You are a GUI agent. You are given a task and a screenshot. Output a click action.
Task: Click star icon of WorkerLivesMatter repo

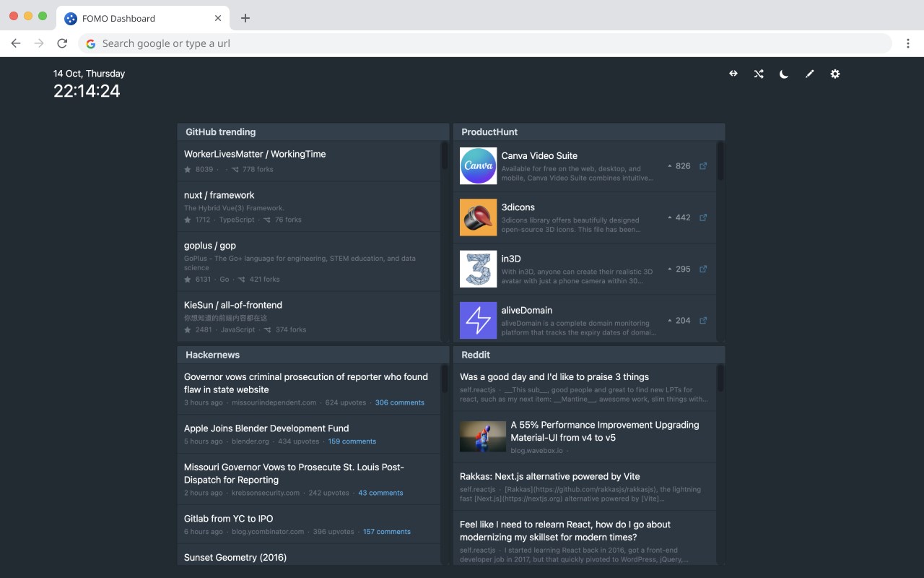(x=188, y=169)
